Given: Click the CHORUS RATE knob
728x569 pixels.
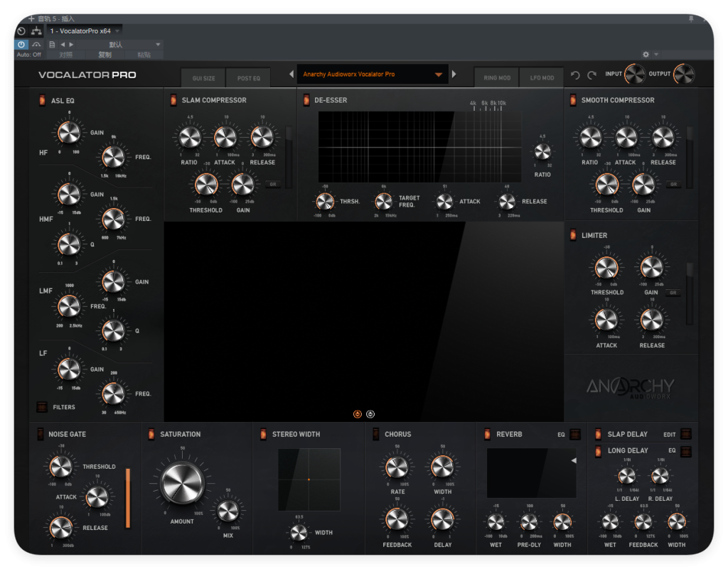Looking at the screenshot, I should pos(397,467).
